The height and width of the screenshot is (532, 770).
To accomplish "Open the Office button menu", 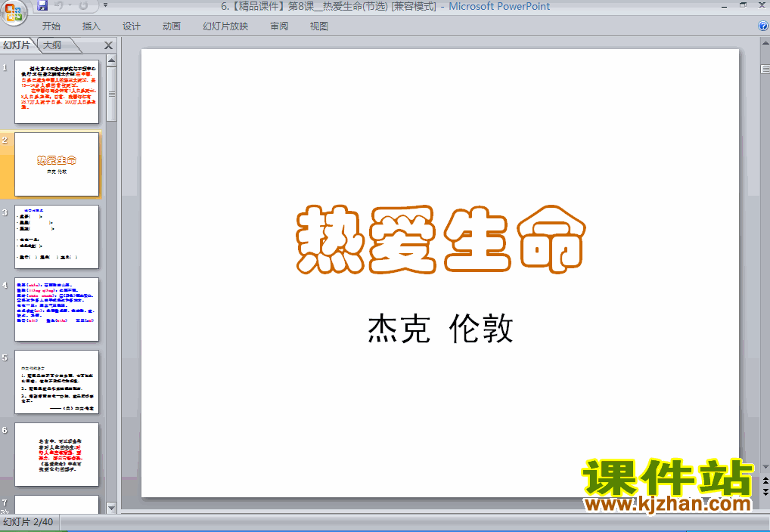I will pyautogui.click(x=14, y=12).
